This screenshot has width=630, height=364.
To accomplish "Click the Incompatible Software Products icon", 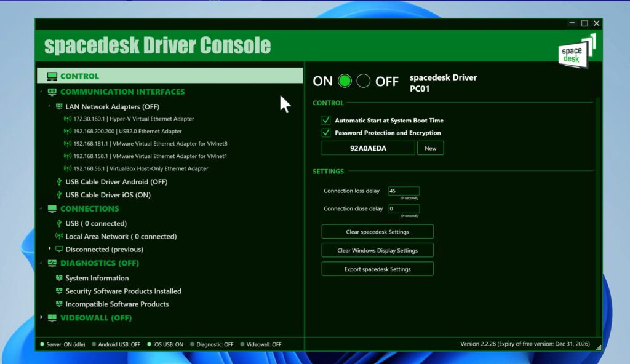I will [x=59, y=304].
